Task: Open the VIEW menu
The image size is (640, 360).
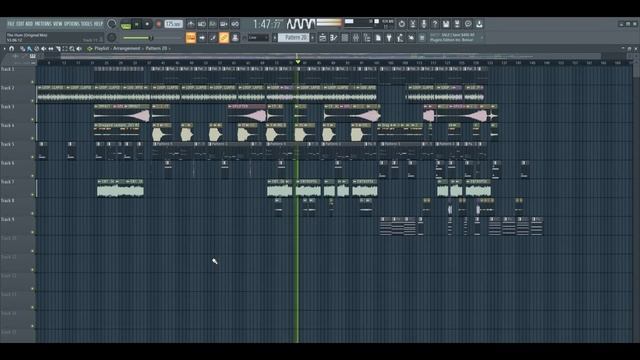Action: point(58,24)
